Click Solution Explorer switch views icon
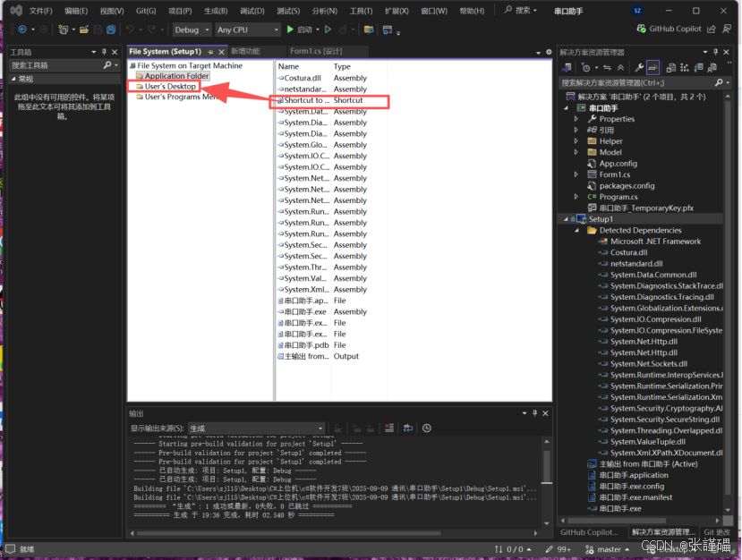The height and width of the screenshot is (560, 742). click(x=567, y=68)
